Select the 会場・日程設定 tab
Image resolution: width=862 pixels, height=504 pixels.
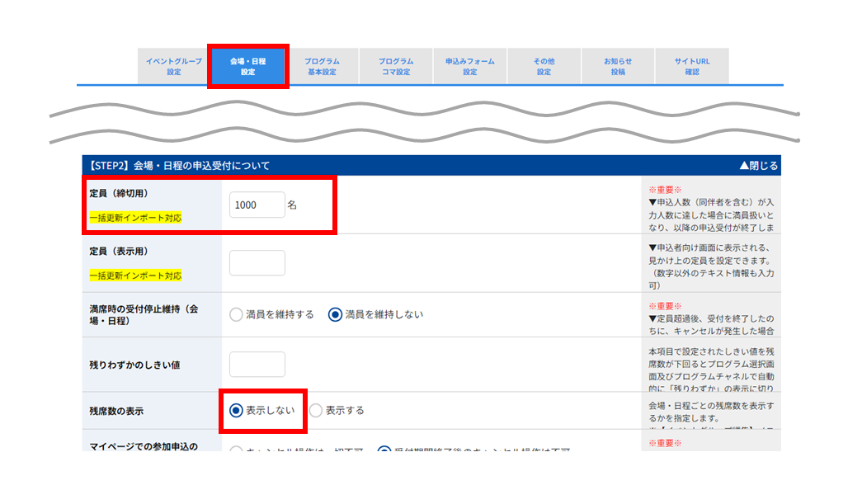[248, 67]
